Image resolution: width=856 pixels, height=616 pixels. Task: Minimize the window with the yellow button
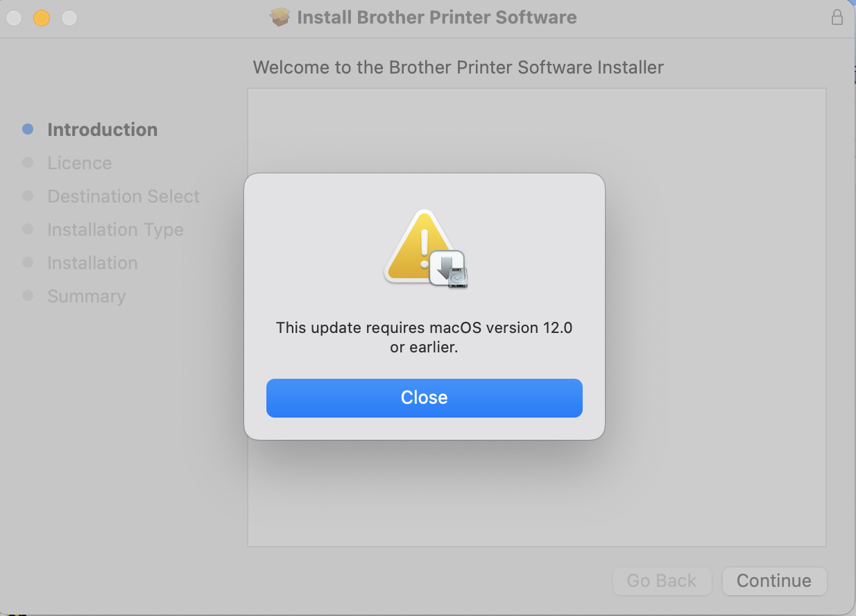tap(42, 18)
